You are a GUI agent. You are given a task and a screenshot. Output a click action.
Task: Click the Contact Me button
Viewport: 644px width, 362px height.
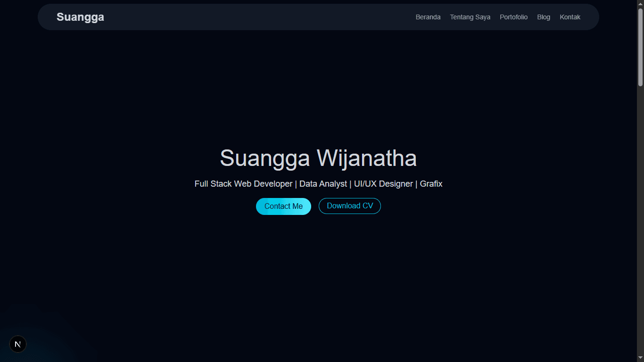tap(283, 206)
